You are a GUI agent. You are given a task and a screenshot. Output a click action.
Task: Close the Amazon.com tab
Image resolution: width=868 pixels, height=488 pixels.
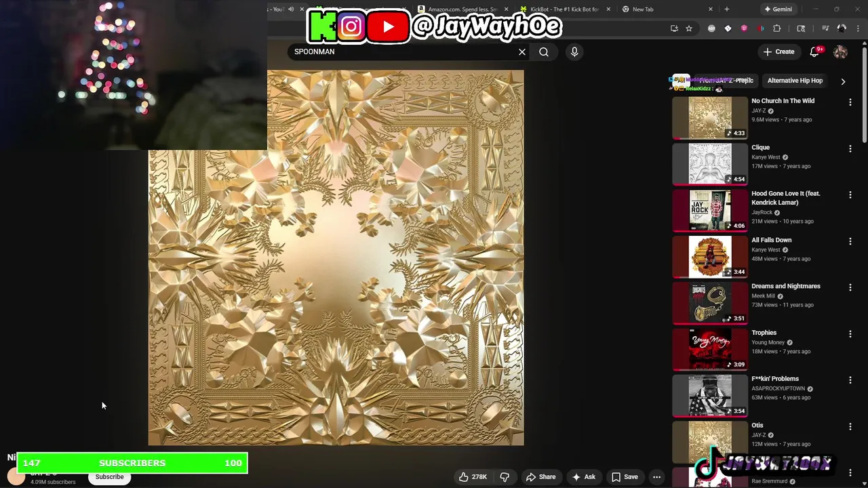[x=506, y=9]
